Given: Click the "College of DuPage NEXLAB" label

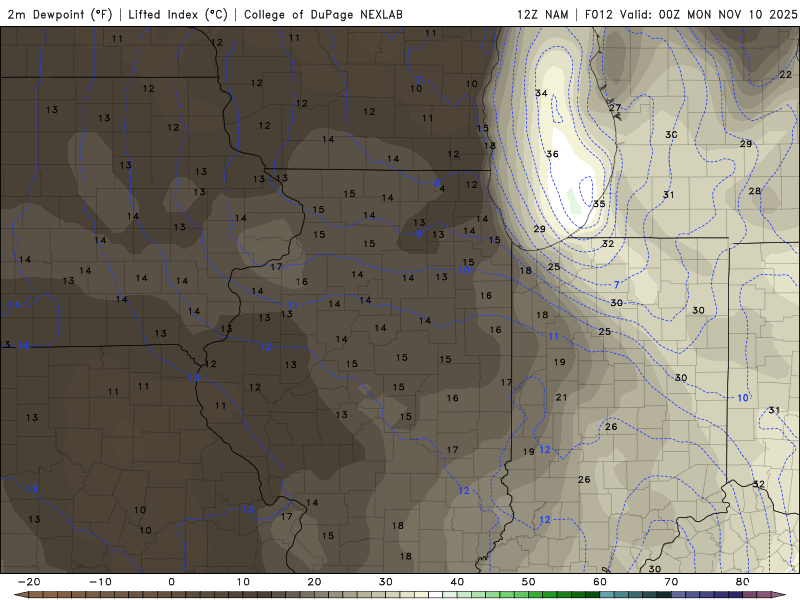Looking at the screenshot, I should 323,14.
